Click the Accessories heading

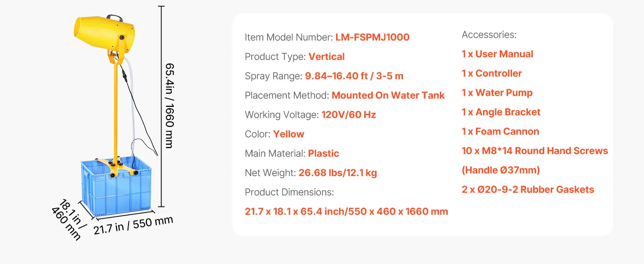(489, 35)
